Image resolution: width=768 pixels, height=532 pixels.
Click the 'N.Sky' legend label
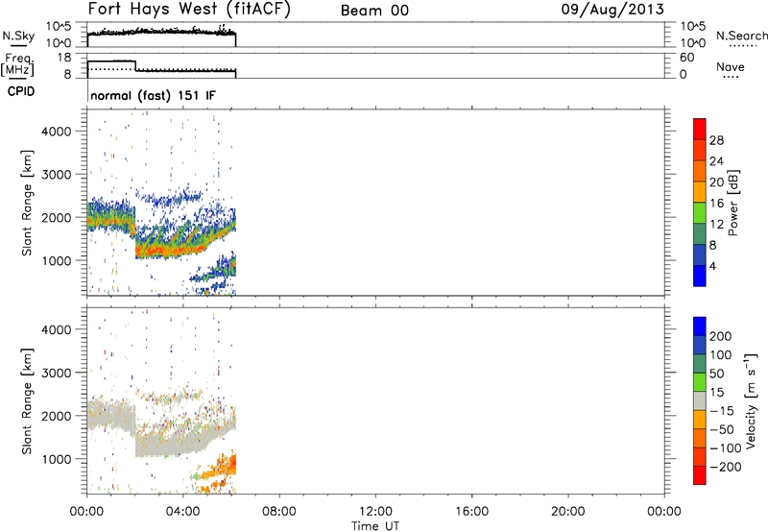[x=18, y=36]
